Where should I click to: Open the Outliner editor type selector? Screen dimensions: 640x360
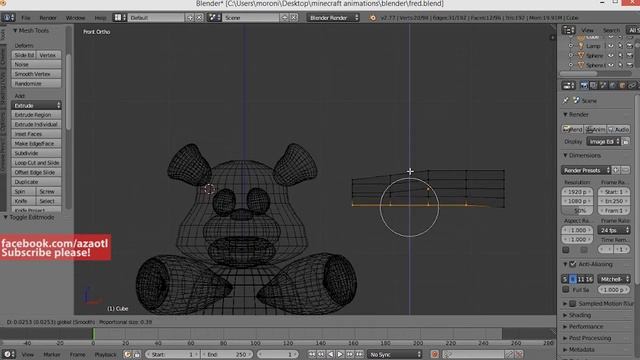point(568,30)
